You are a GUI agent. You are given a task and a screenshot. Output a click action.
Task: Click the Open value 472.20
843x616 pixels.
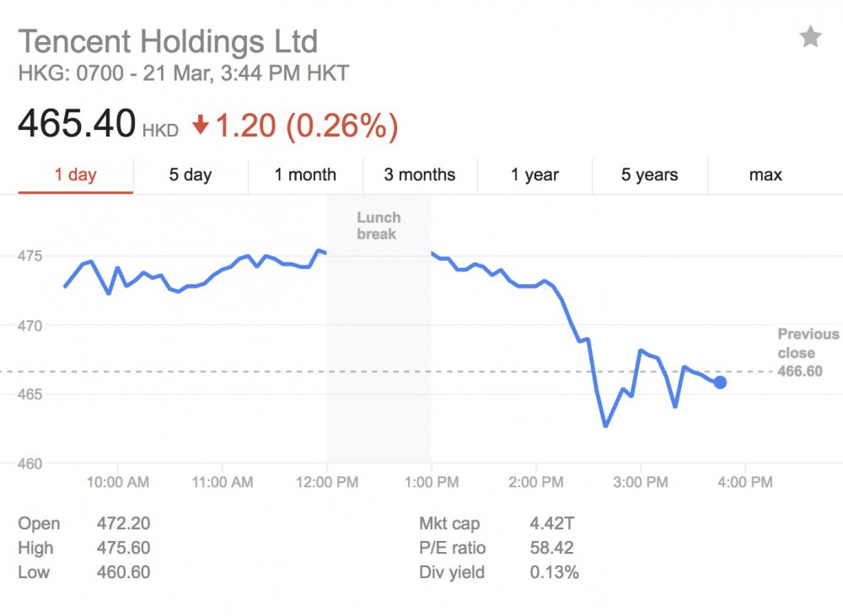[x=123, y=524]
